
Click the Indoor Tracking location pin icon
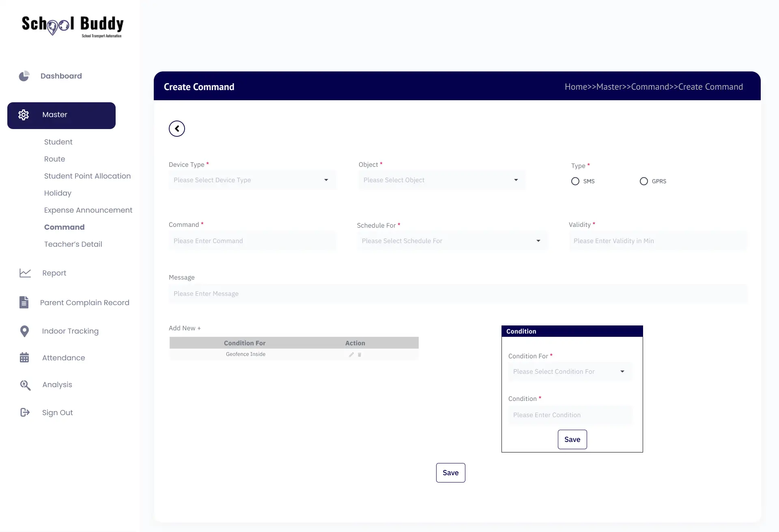[x=24, y=331]
